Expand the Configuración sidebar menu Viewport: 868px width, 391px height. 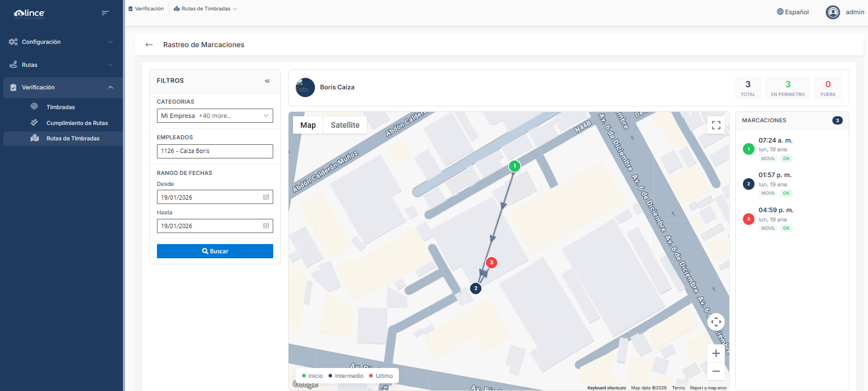pyautogui.click(x=61, y=42)
